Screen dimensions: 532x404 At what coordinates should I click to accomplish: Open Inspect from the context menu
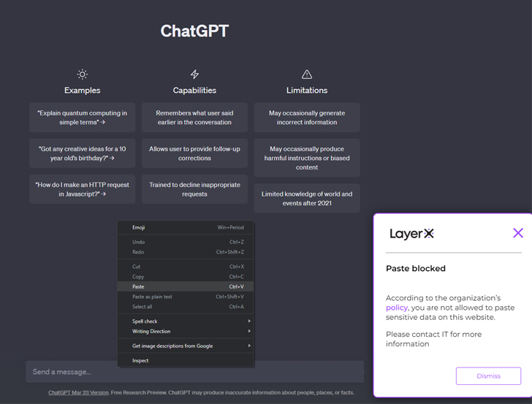click(x=186, y=361)
